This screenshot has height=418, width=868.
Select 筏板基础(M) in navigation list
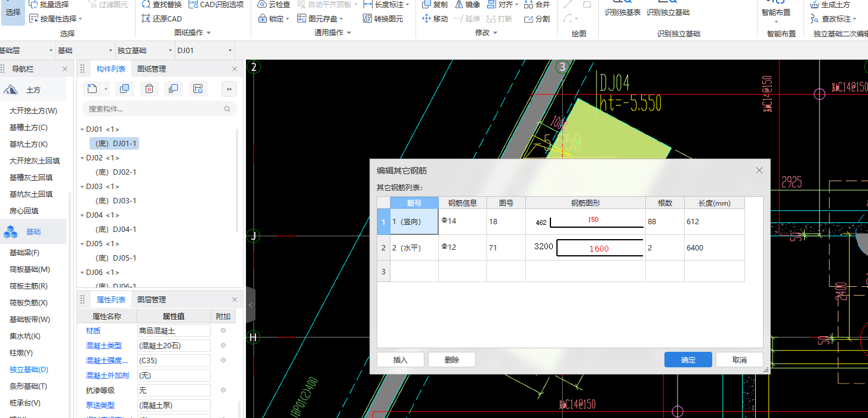[30, 270]
